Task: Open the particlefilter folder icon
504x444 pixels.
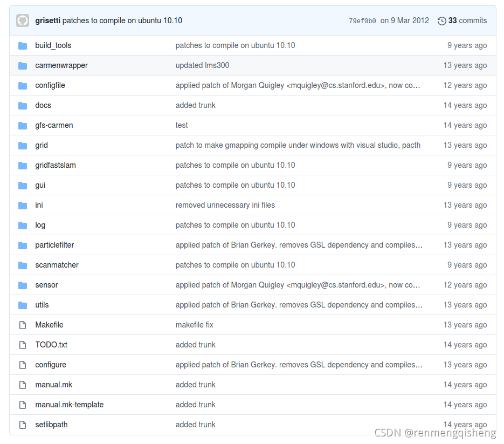Action: [x=22, y=245]
